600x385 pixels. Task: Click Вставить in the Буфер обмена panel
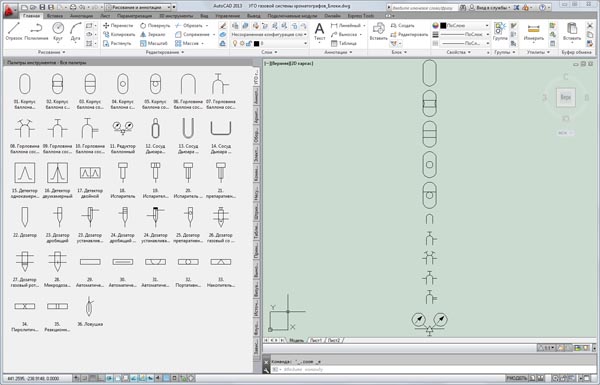[572, 31]
